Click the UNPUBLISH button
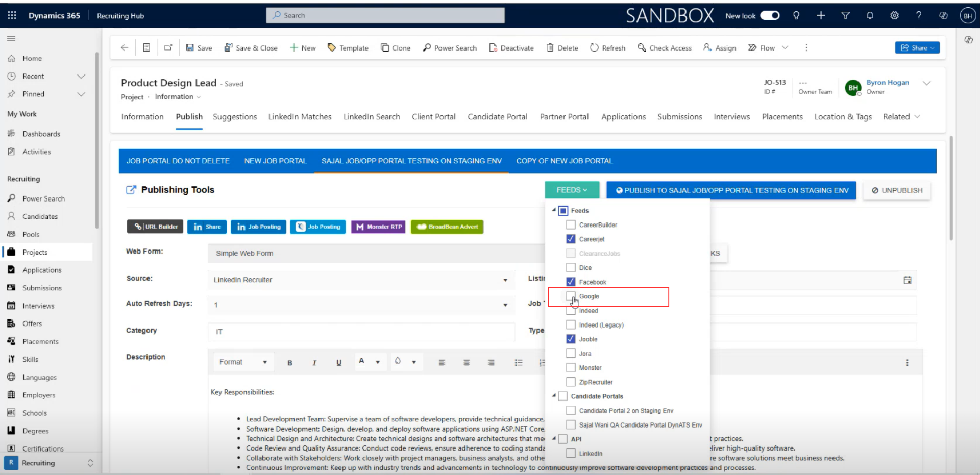This screenshot has height=475, width=980. tap(897, 190)
